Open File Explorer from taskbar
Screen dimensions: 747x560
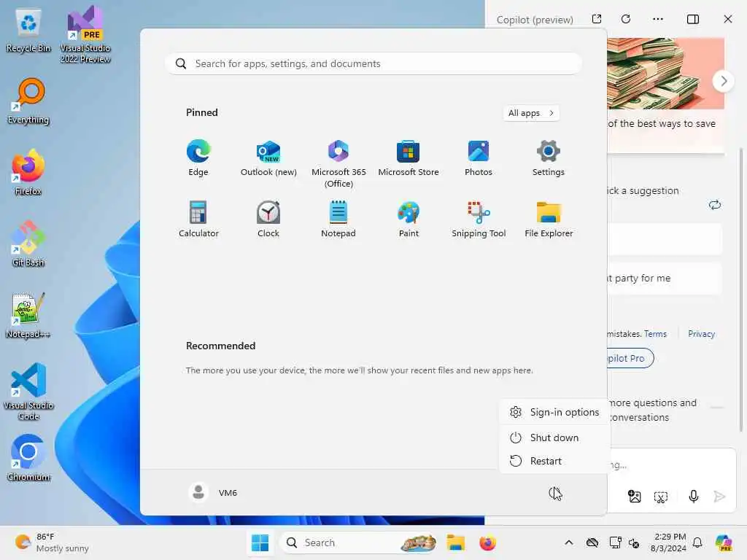tap(455, 542)
